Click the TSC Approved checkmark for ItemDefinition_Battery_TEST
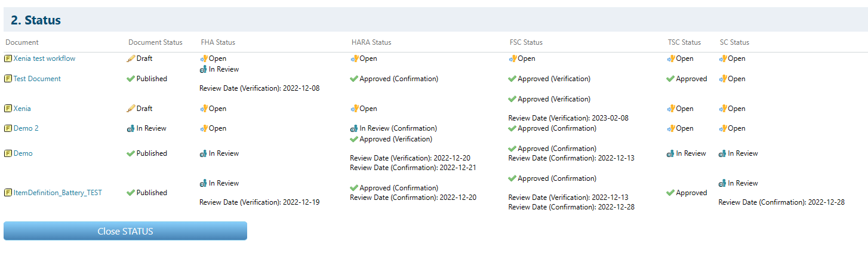 tap(670, 193)
